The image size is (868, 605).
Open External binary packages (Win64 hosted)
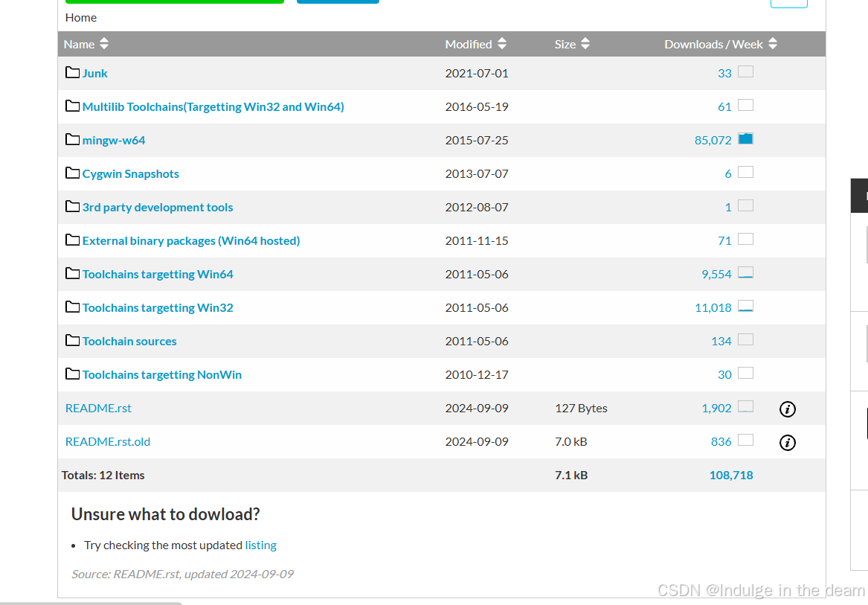coord(191,240)
